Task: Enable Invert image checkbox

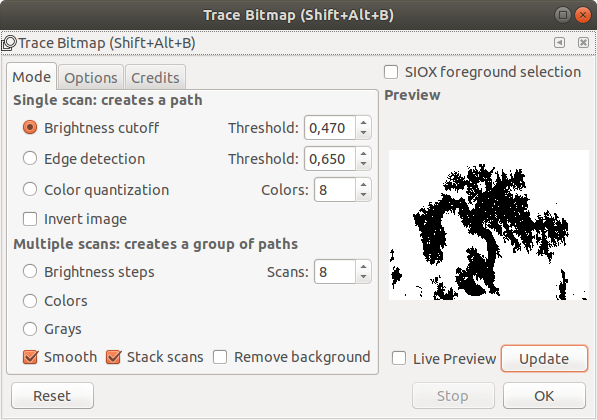Action: pos(30,219)
